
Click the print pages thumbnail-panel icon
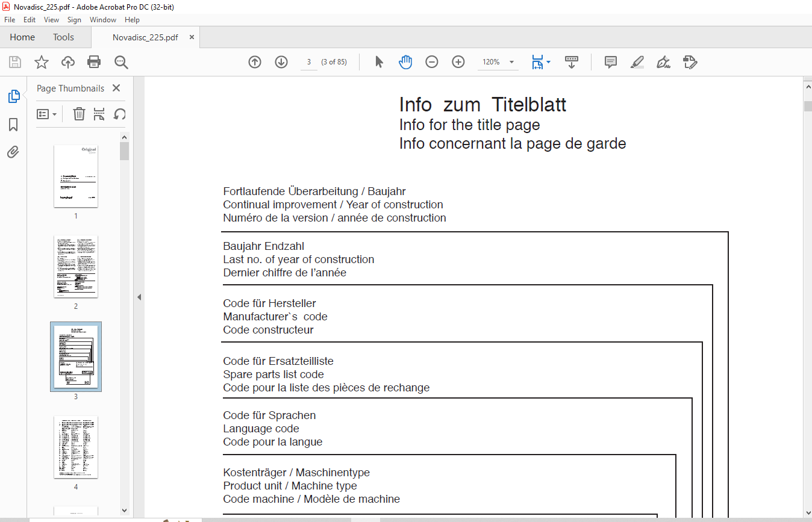(99, 114)
